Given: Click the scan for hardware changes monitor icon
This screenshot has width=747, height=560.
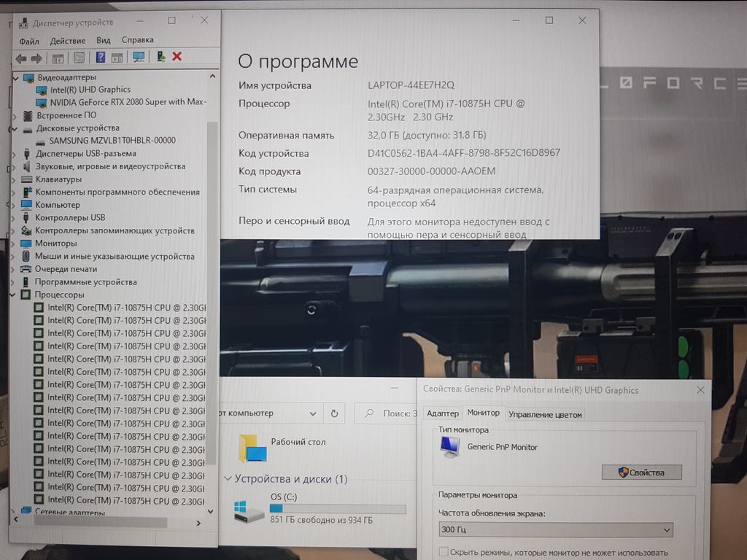Looking at the screenshot, I should point(139,57).
